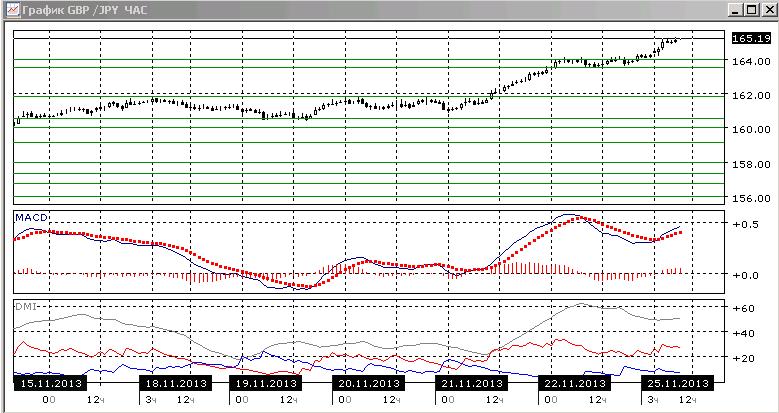Click the 162.00 price axis label
The height and width of the screenshot is (413, 779).
coord(751,95)
